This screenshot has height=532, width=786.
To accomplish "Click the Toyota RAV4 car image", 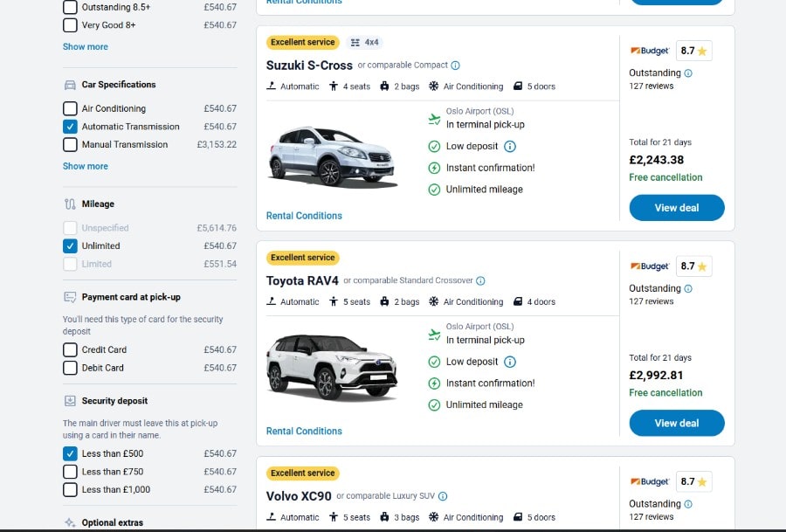I will click(x=333, y=369).
